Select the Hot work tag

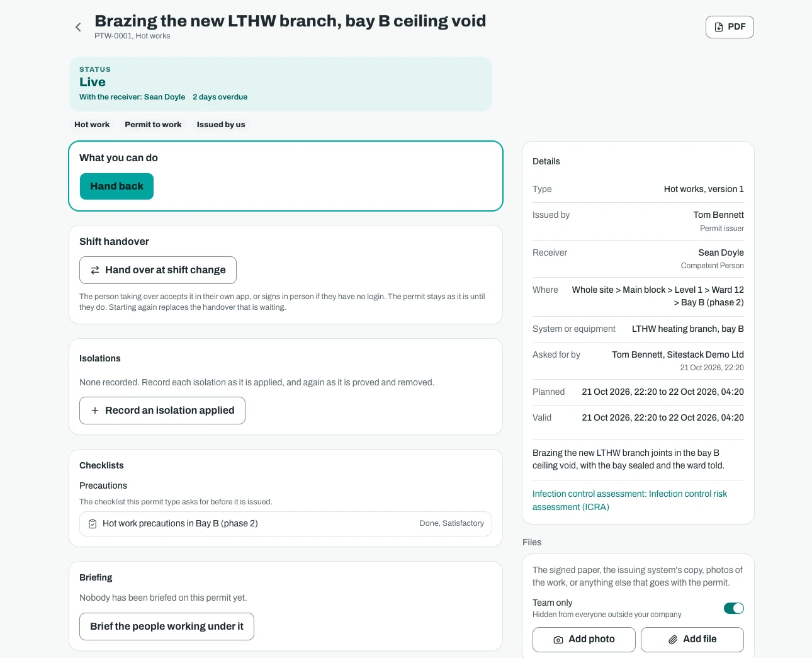(x=92, y=125)
